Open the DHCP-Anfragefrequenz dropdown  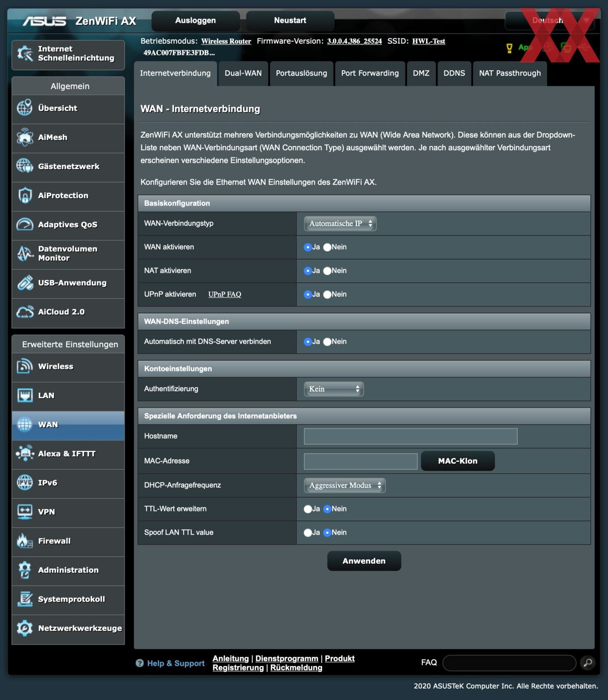tap(345, 485)
